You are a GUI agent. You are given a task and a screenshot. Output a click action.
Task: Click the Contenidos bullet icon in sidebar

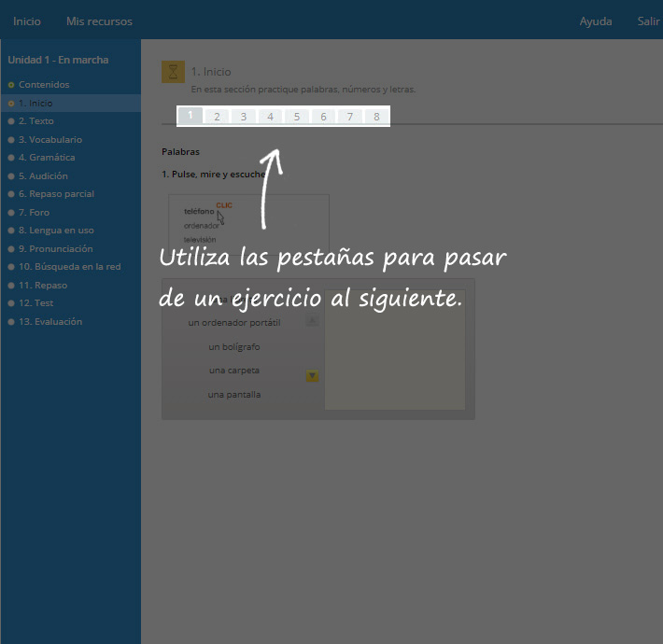point(11,85)
